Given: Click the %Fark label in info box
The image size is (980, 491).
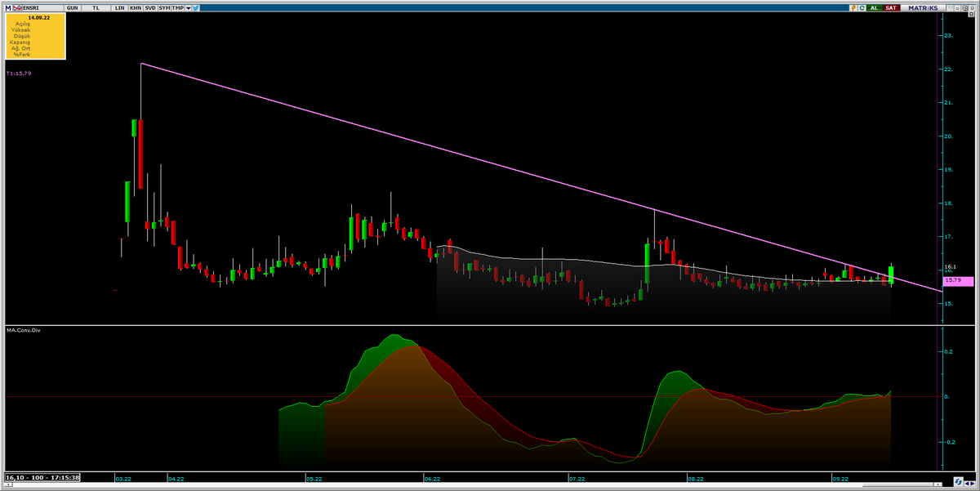Looking at the screenshot, I should click(x=22, y=55).
